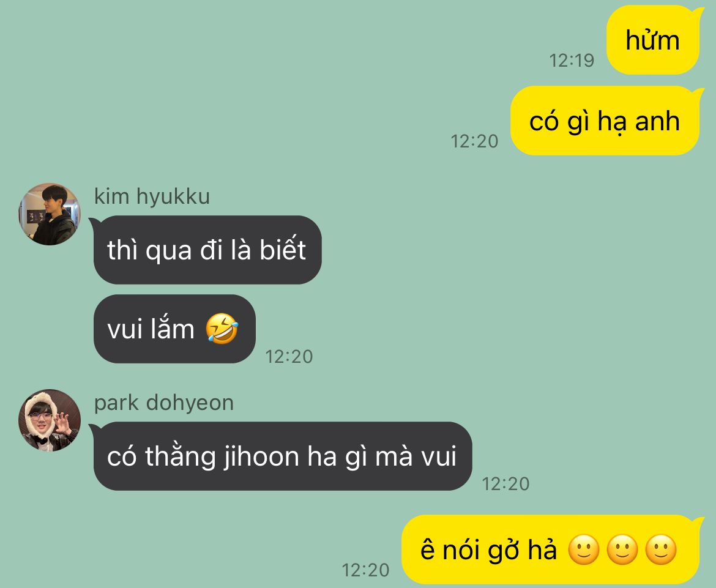Select the "vui lắm" message bubble
Viewport: 716px width, 588px height.
tap(174, 329)
